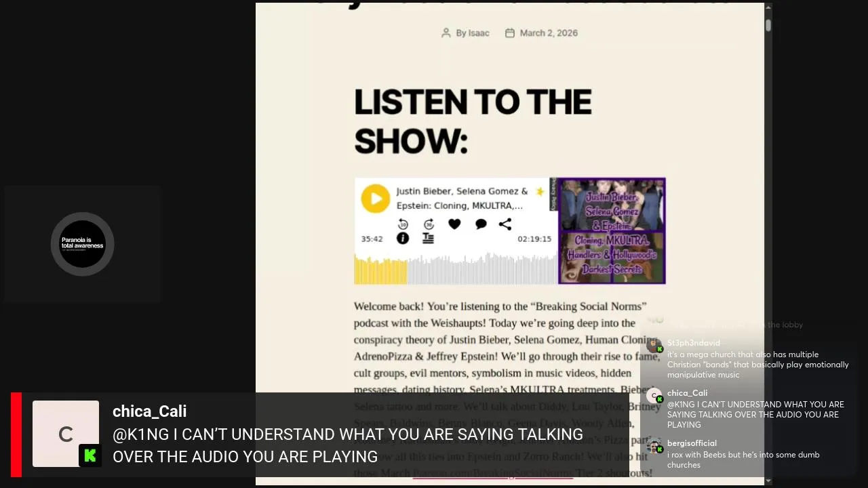
Task: Click bergisofficial's chat avatar
Action: [654, 446]
